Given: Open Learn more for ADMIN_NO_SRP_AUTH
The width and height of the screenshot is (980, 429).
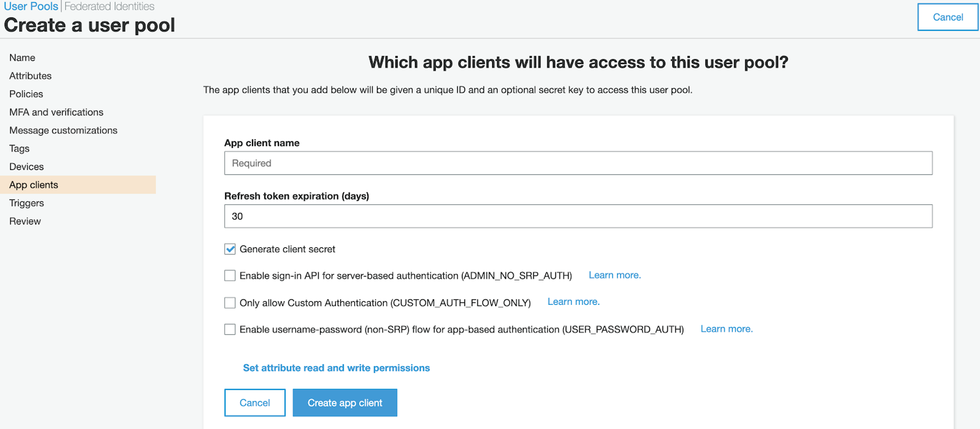Looking at the screenshot, I should point(615,275).
